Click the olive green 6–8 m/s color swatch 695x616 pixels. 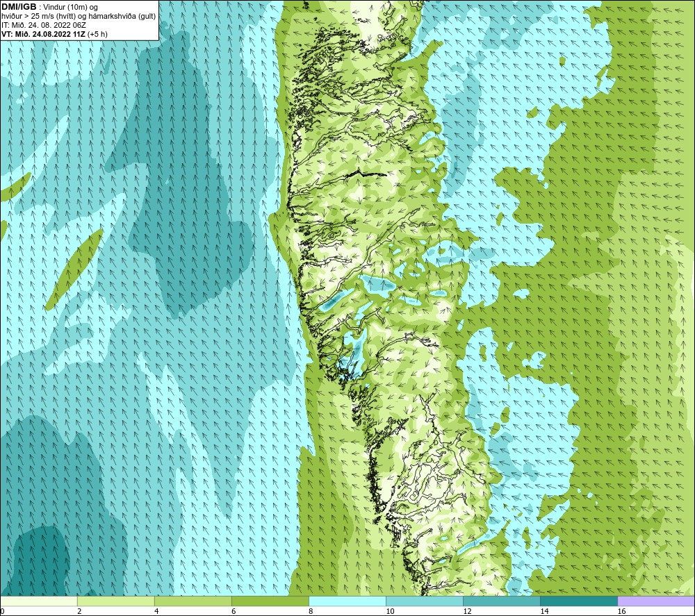[x=270, y=601]
